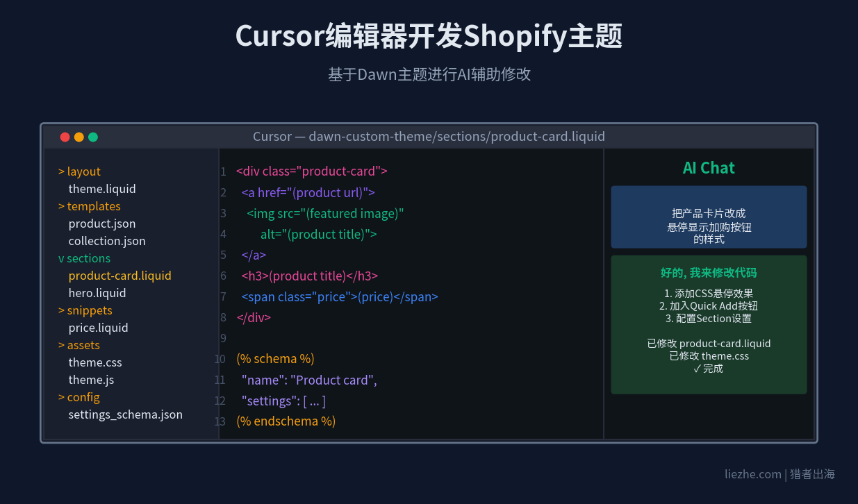The image size is (858, 504).
Task: Click the subtitle 基于Dawn主题进行AI辅助修改
Action: coord(429,74)
